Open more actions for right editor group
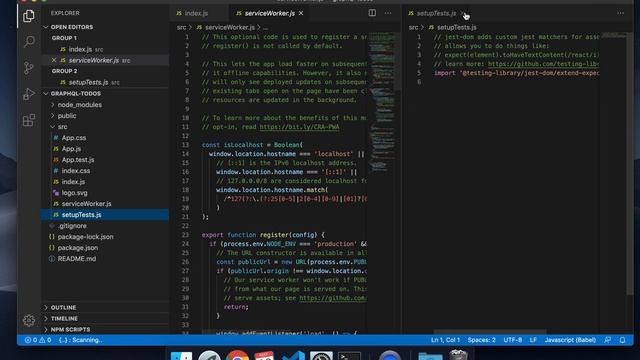The height and width of the screenshot is (360, 640). click(620, 13)
